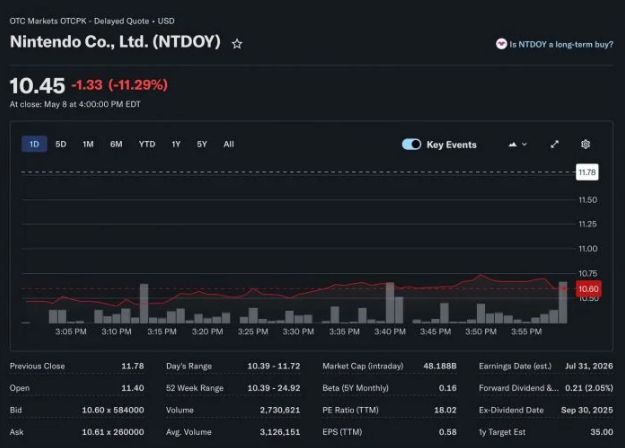
Task: Open the chart settings gear icon
Action: [x=585, y=144]
